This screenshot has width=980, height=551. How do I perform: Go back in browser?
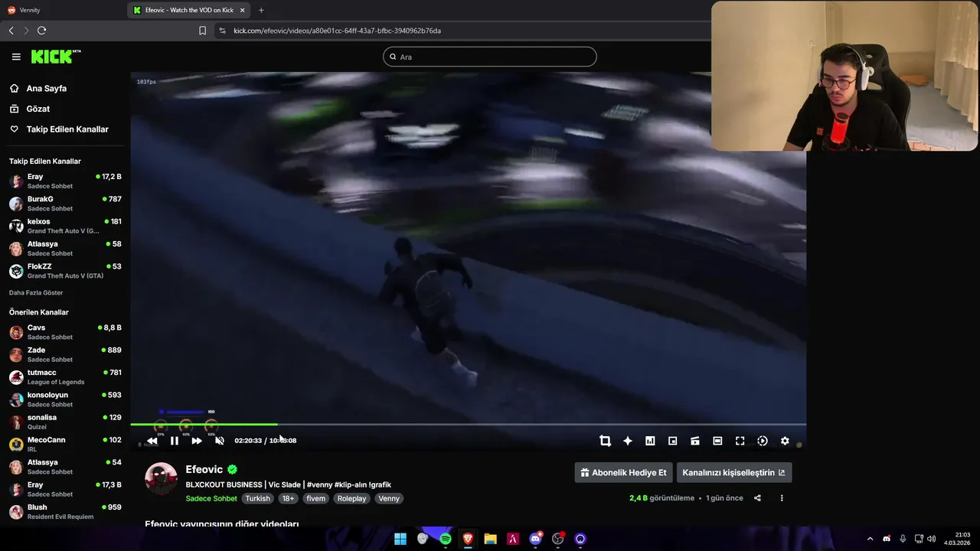11,31
